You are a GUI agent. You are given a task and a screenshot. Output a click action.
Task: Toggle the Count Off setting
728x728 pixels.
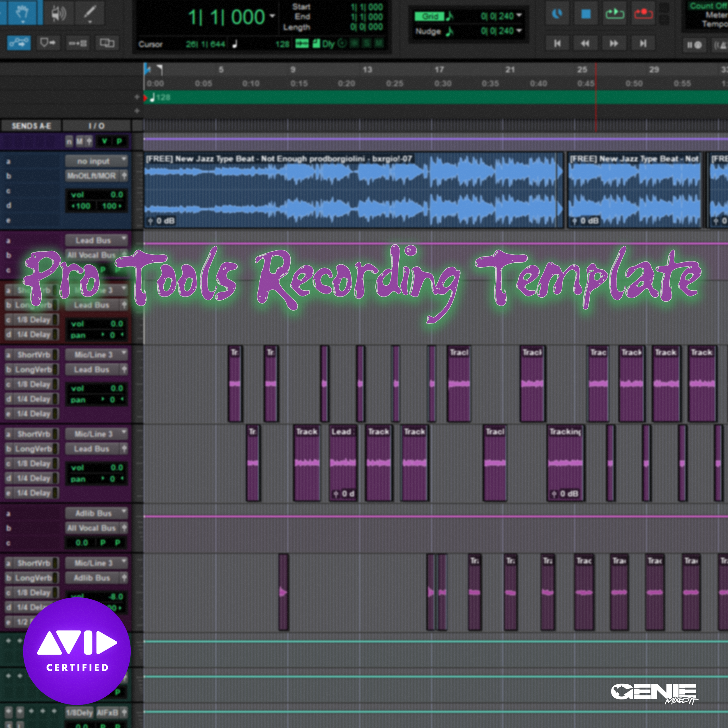(708, 6)
